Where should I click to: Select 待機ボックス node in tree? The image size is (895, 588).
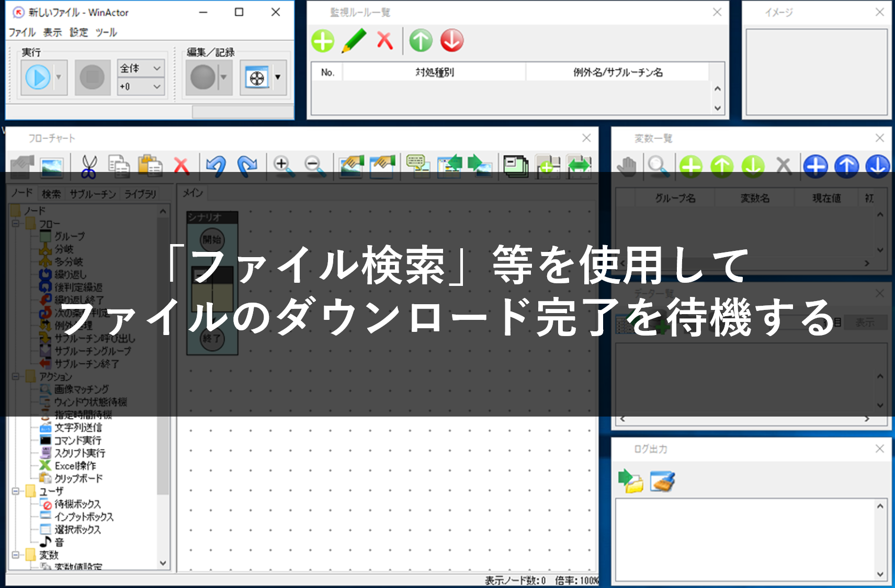[x=77, y=504]
